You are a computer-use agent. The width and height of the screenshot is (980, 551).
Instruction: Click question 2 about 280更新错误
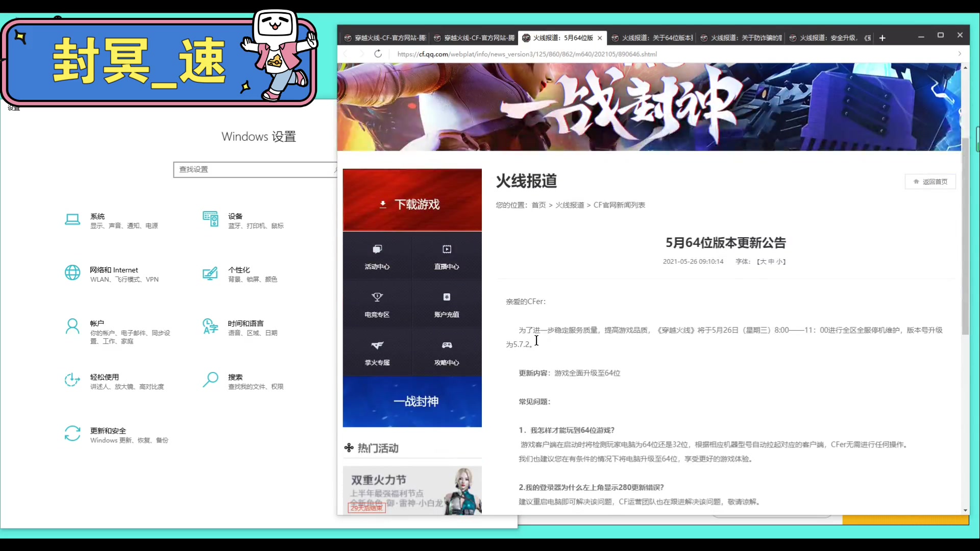591,487
